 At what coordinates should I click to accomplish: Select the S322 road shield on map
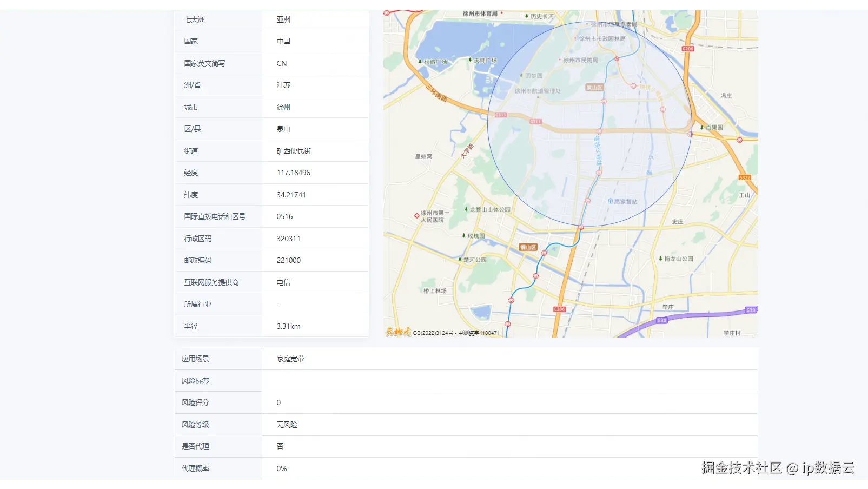click(x=745, y=177)
